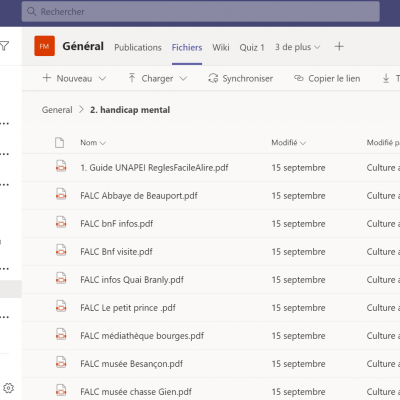The image size is (400, 400).
Task: Open 'FALC médiathèque bourges.pdf' file
Action: coord(142,335)
